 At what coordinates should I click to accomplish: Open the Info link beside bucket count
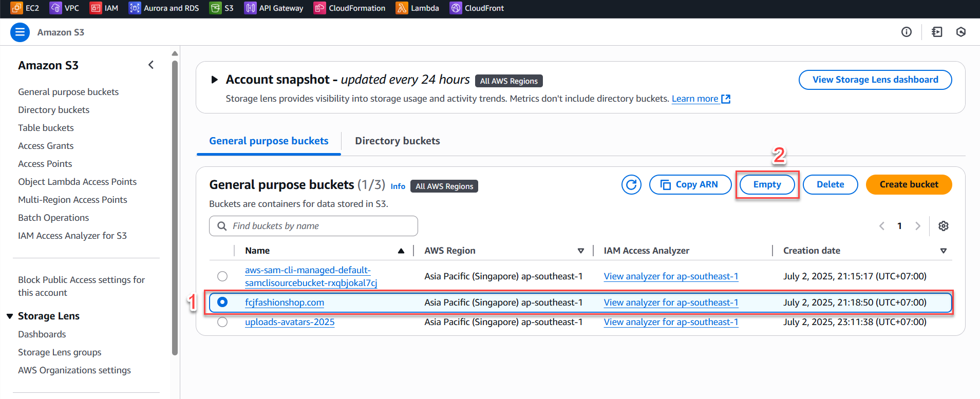click(x=398, y=186)
